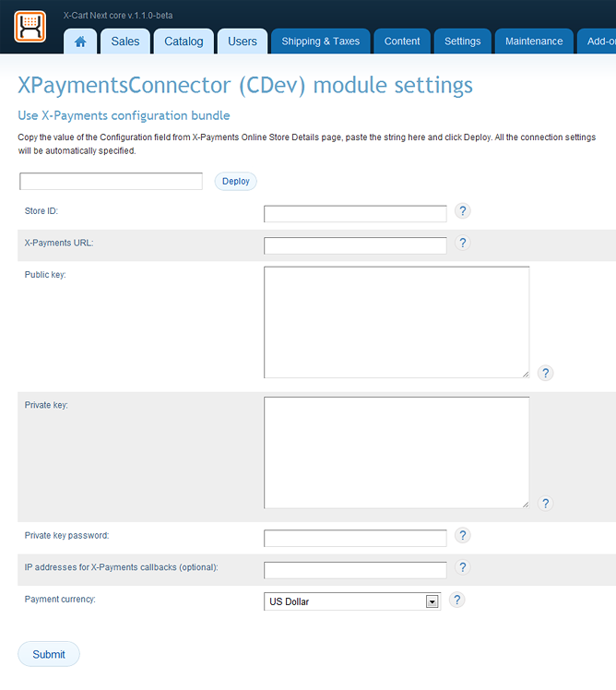Open the Sales tab
This screenshot has width=616, height=690.
point(125,42)
